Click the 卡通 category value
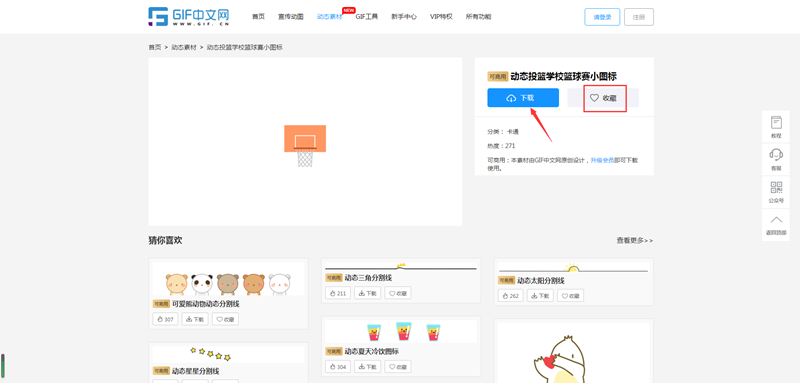Viewport: 800px width, 383px height. click(x=512, y=132)
